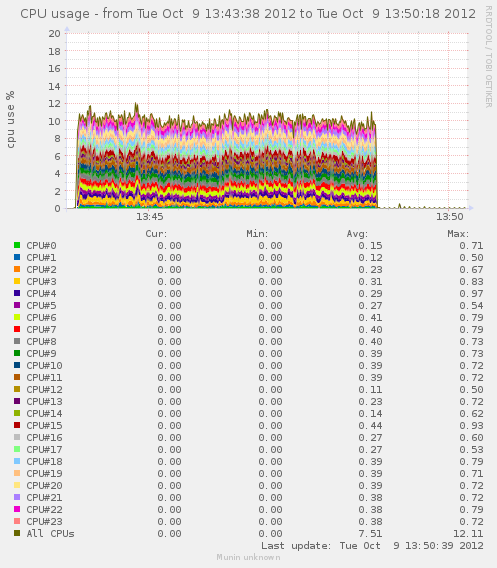The height and width of the screenshot is (568, 497).
Task: Click the All CPUs legend label
Action: pyautogui.click(x=50, y=533)
